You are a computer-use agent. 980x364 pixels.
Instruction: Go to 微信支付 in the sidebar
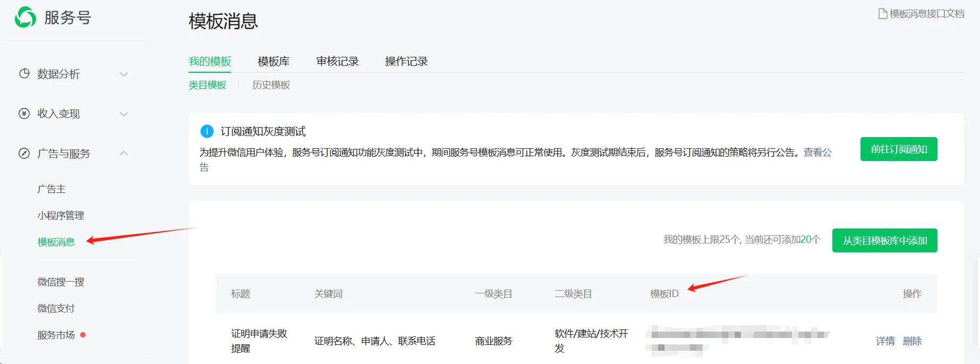click(56, 309)
